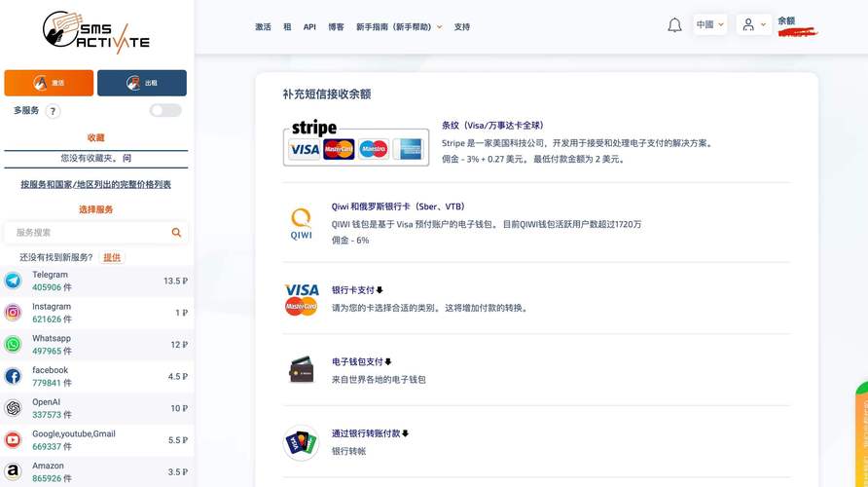Select the Whatsapp 12 ₽ row

[97, 345]
